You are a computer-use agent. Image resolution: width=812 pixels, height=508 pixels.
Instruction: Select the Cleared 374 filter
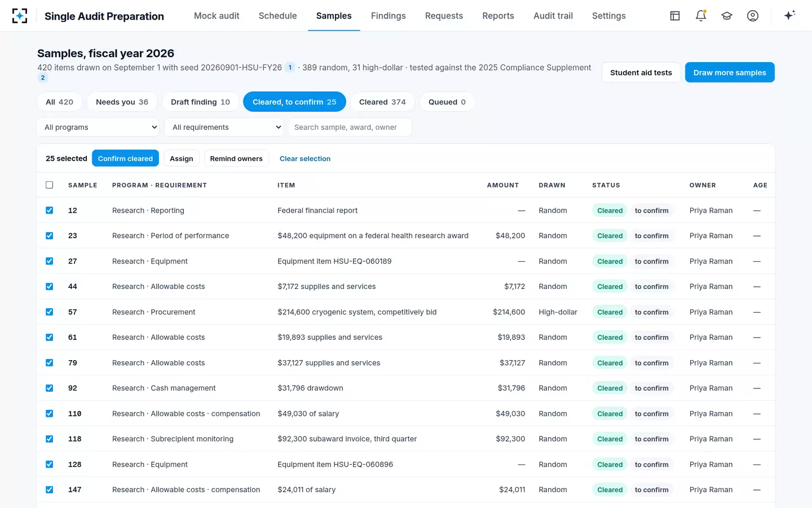[382, 102]
